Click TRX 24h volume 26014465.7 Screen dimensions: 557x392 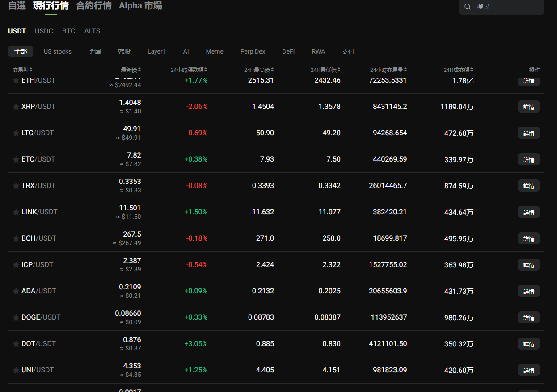coord(388,186)
